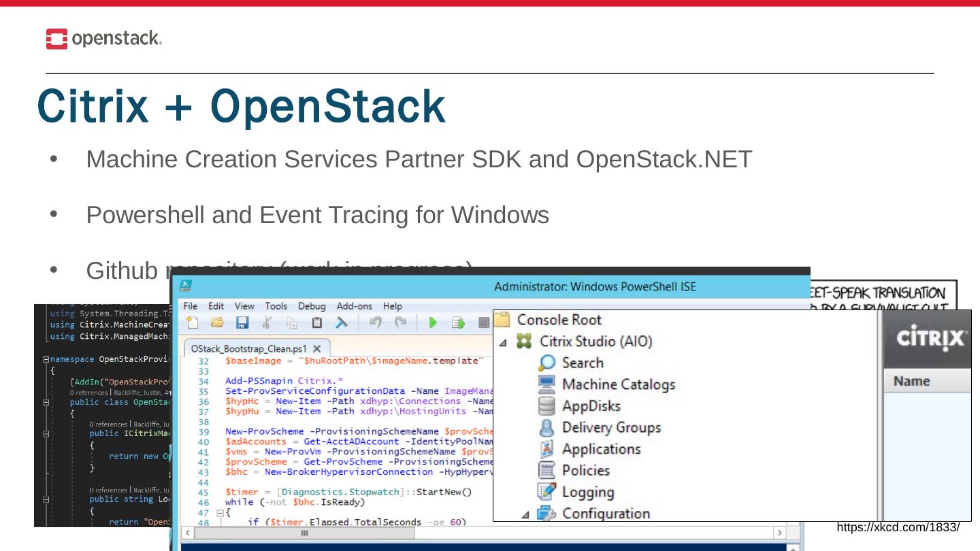
Task: Click the Clear Console Pane icon
Action: (341, 323)
